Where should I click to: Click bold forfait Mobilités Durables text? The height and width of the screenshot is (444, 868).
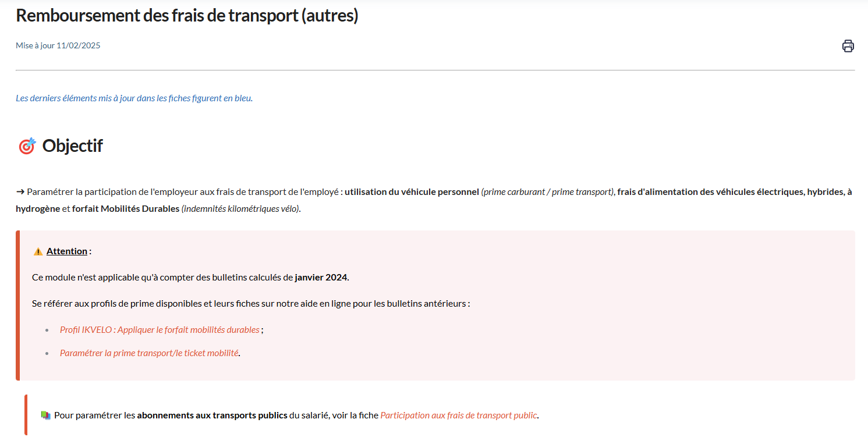click(x=126, y=208)
